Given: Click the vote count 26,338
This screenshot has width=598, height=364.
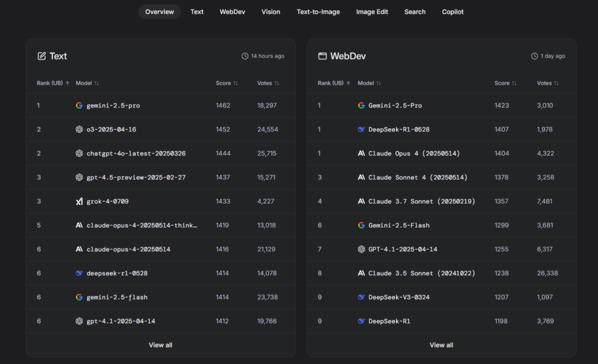Looking at the screenshot, I should pyautogui.click(x=547, y=274).
